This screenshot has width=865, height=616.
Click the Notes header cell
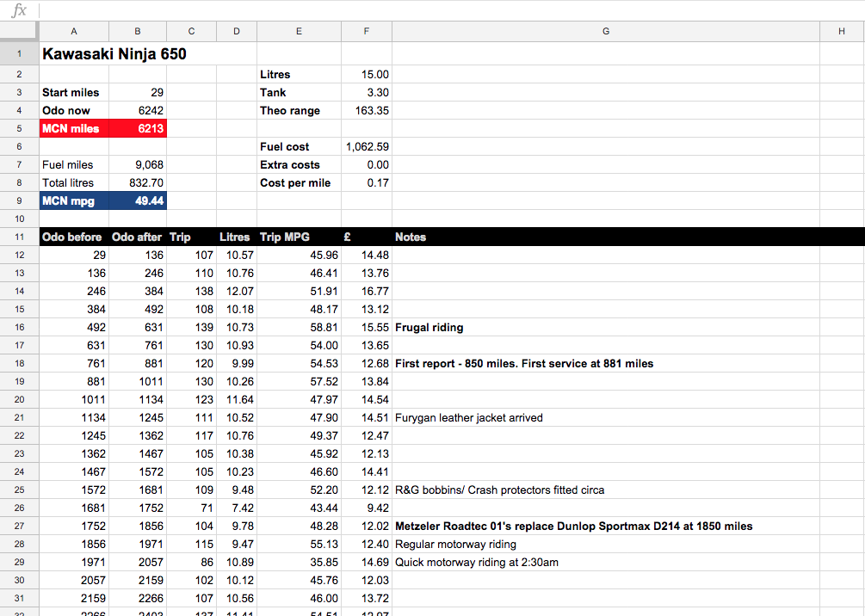tap(606, 237)
